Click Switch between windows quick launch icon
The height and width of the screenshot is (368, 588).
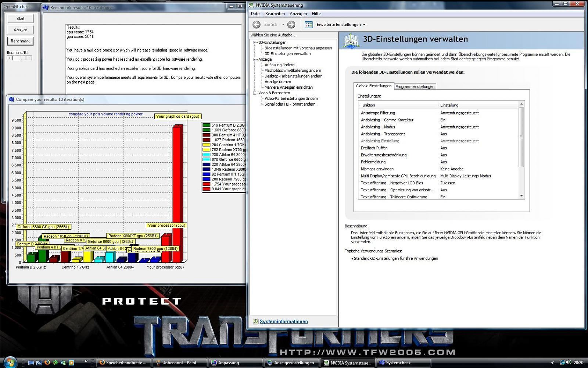click(39, 362)
